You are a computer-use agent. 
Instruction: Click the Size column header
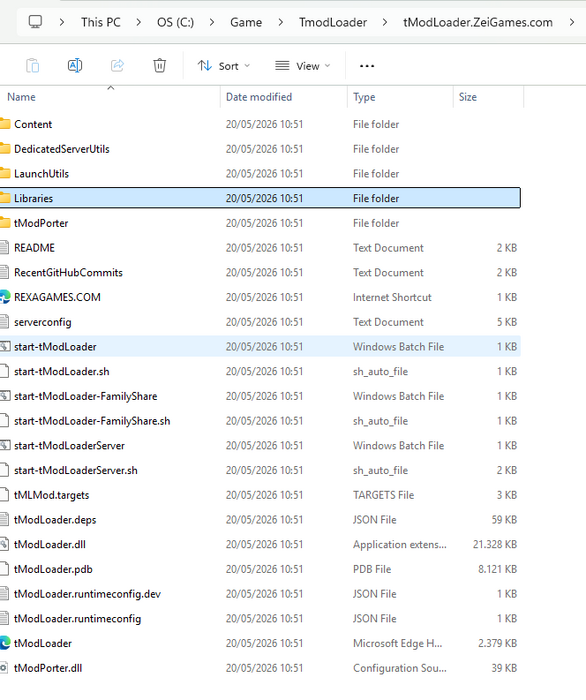click(468, 97)
